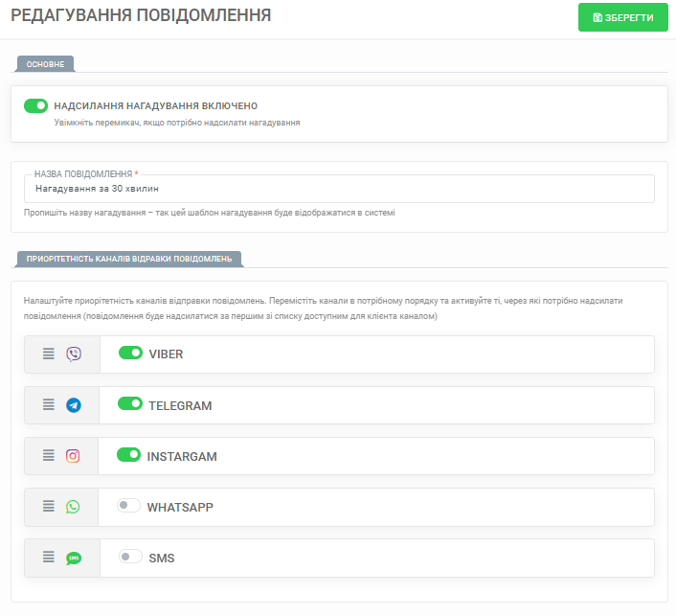Turn off the INSTARGAM channel toggle
This screenshot has width=676, height=616.
click(128, 455)
